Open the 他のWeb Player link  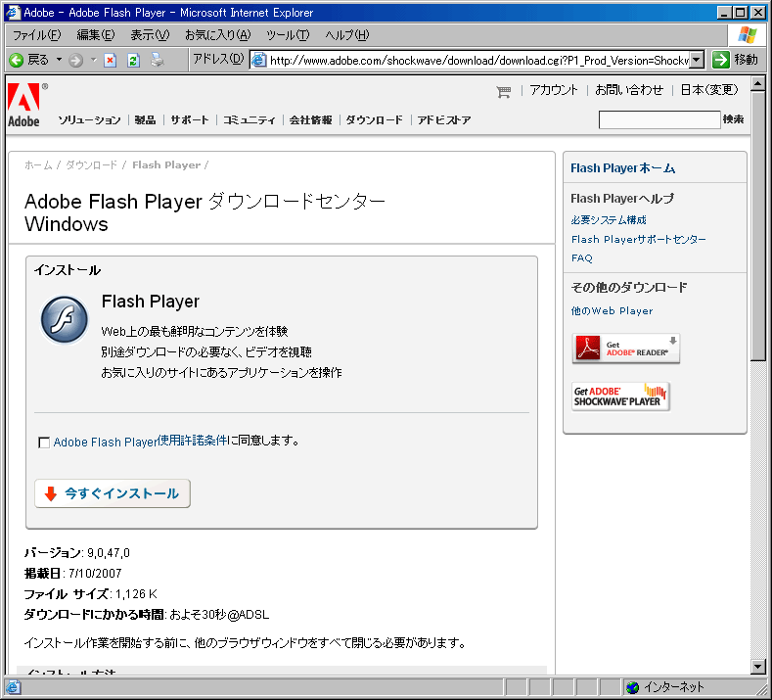(x=612, y=310)
